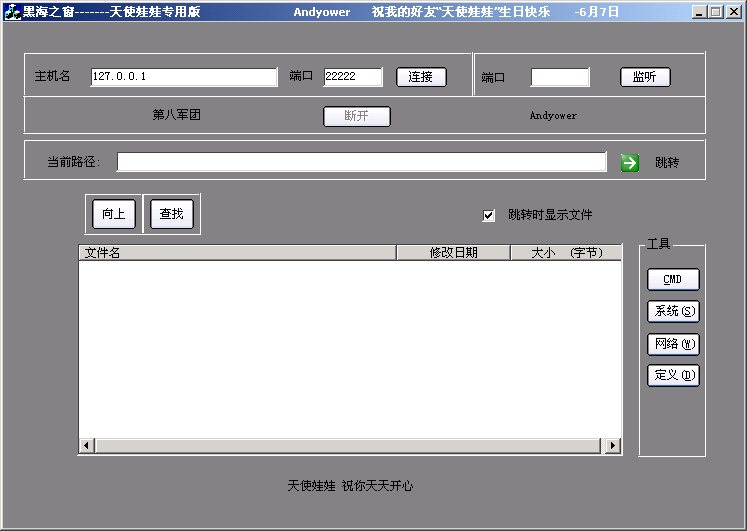Open the 网络(W) network tool
This screenshot has height=531, width=747.
pyautogui.click(x=673, y=344)
